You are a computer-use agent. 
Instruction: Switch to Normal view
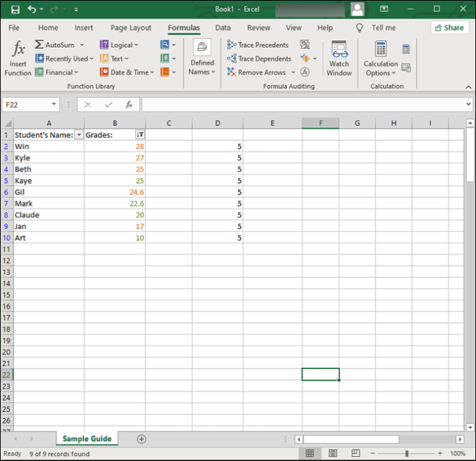tap(310, 453)
